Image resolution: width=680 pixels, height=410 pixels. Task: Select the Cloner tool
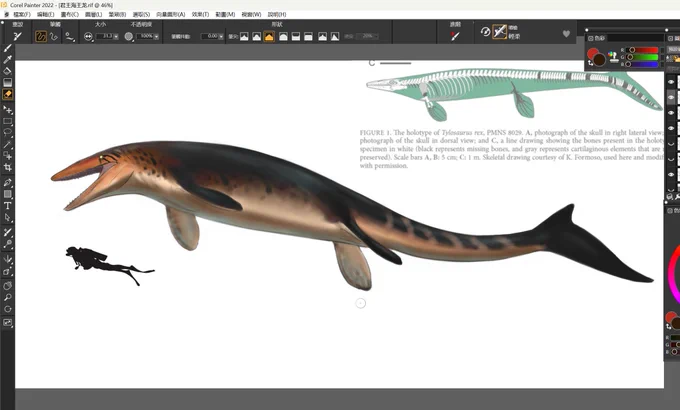tap(7, 233)
